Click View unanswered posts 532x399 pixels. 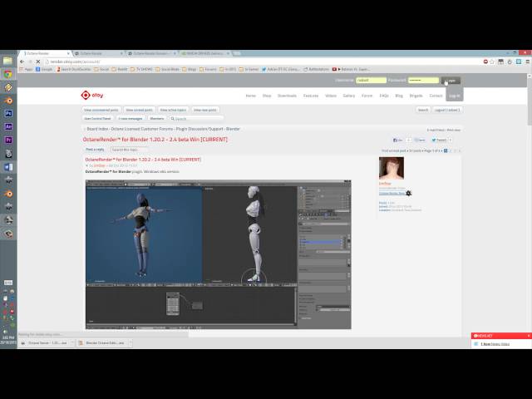coord(101,110)
